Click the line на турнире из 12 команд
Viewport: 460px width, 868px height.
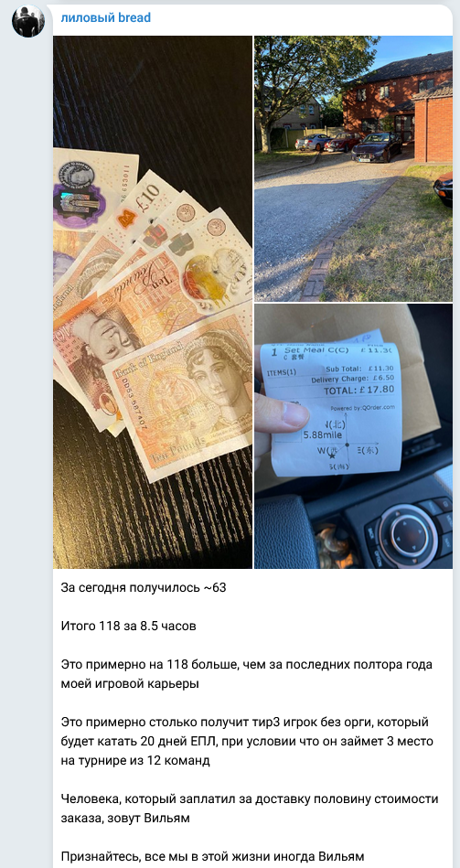click(x=135, y=761)
